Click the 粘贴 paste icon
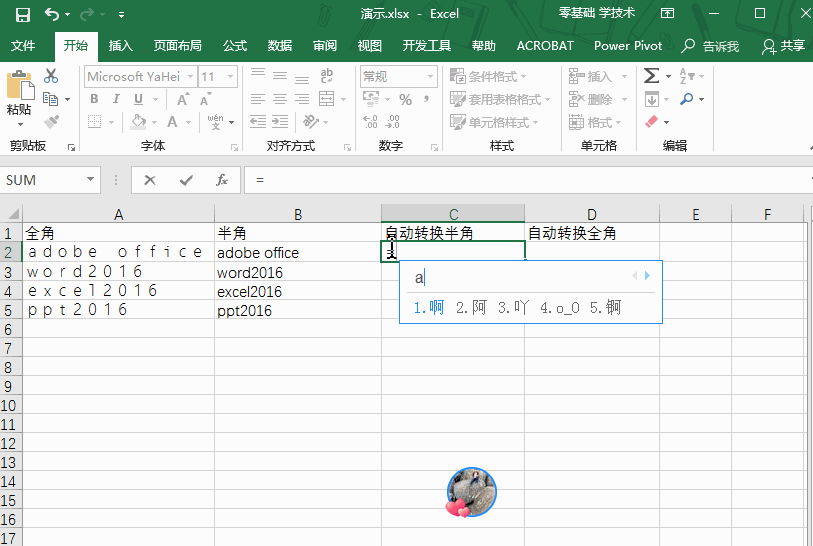Viewport: 813px width, 546px height. pyautogui.click(x=20, y=86)
